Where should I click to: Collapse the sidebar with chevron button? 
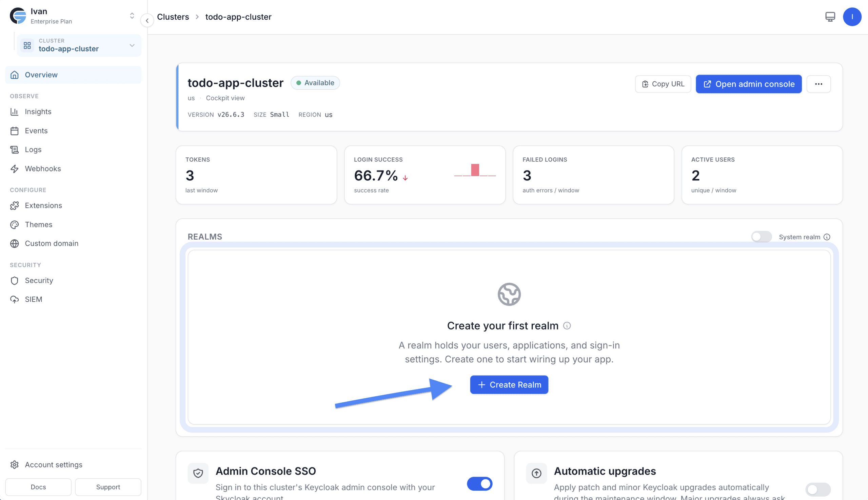tap(147, 21)
